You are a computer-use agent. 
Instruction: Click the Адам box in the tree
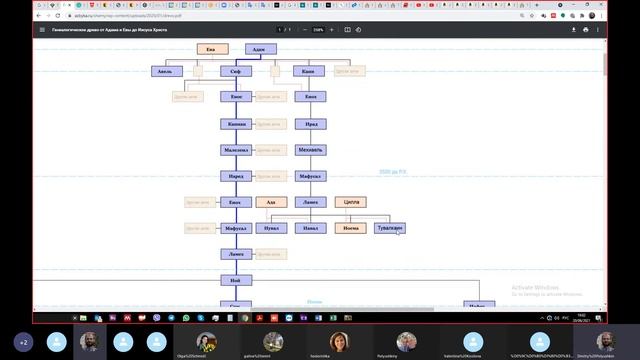tap(261, 49)
